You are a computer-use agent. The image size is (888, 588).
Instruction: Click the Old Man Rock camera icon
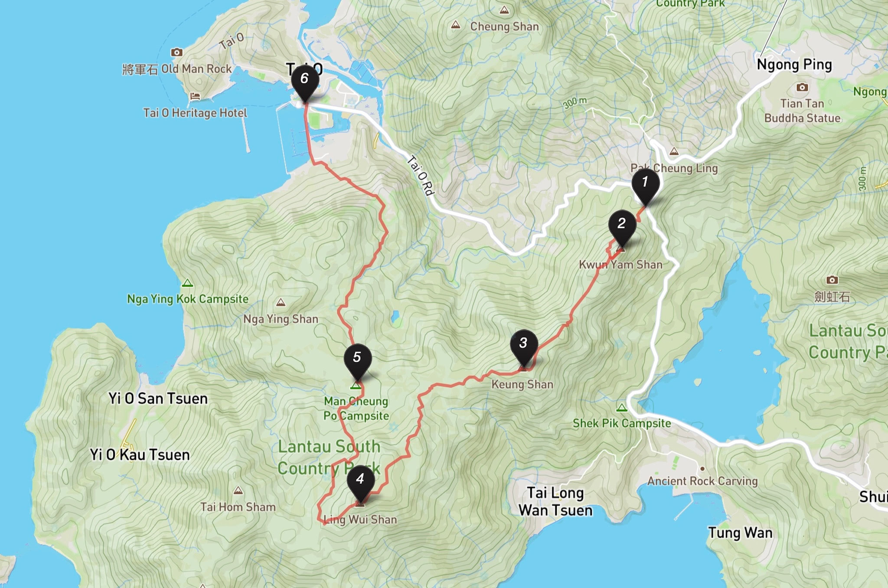click(176, 52)
